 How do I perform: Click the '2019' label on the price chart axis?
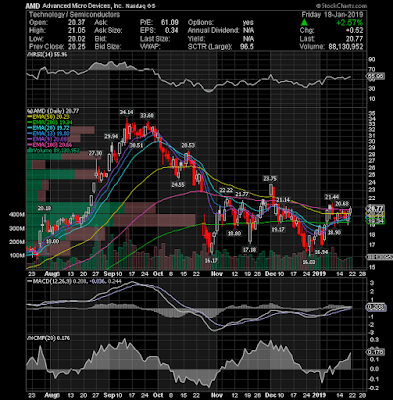tap(320, 274)
